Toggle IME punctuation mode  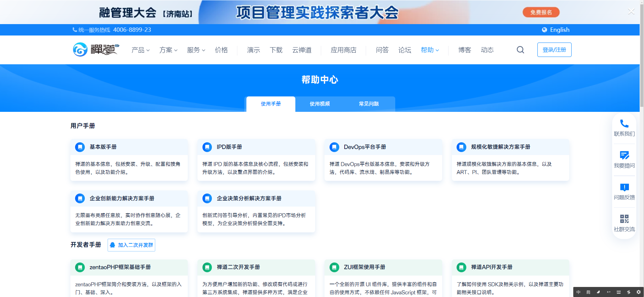coord(608,292)
